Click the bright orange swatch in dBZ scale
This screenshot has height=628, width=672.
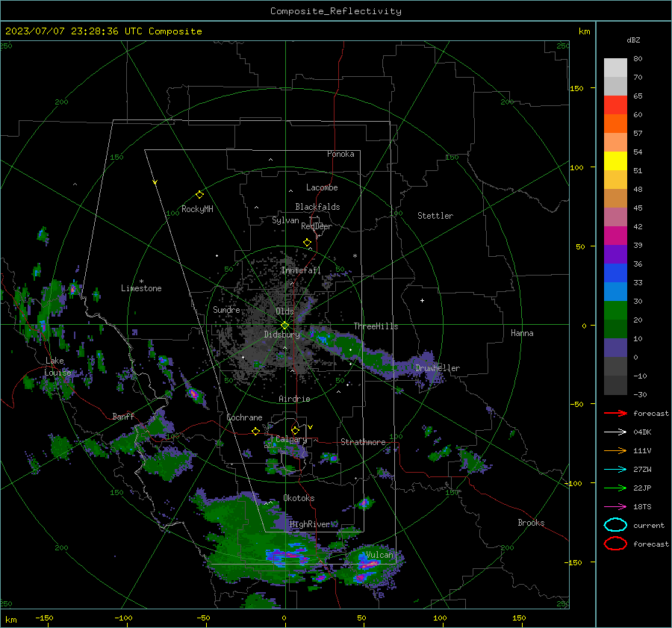(x=615, y=123)
